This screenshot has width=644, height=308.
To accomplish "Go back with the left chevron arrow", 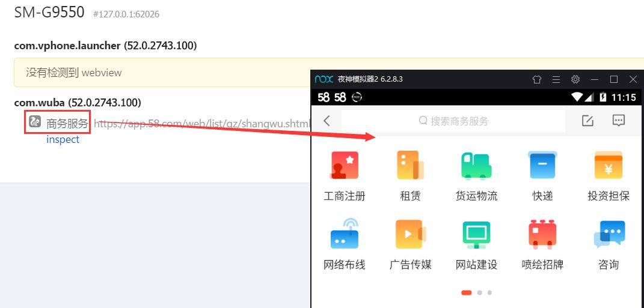I will pos(327,121).
